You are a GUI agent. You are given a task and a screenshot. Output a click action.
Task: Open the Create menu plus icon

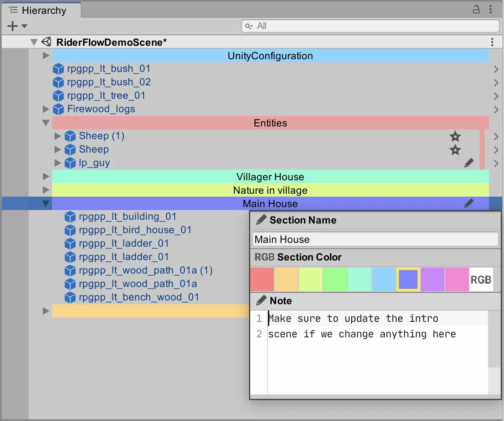point(12,26)
